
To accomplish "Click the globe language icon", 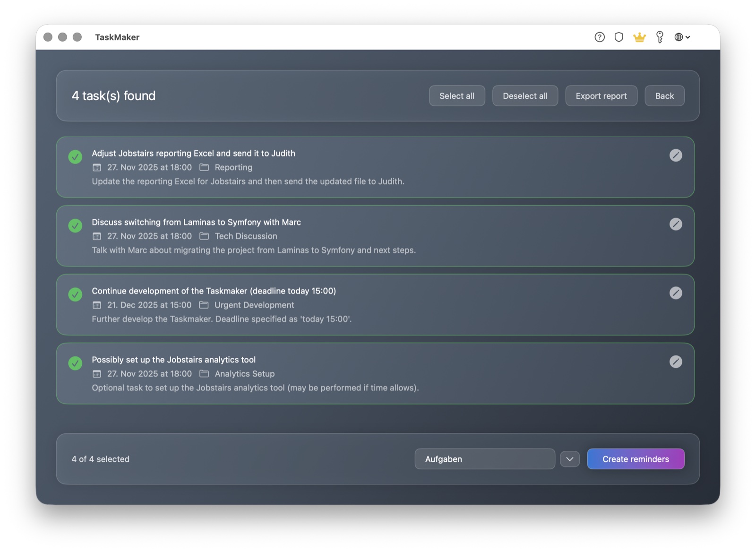I will click(x=679, y=37).
